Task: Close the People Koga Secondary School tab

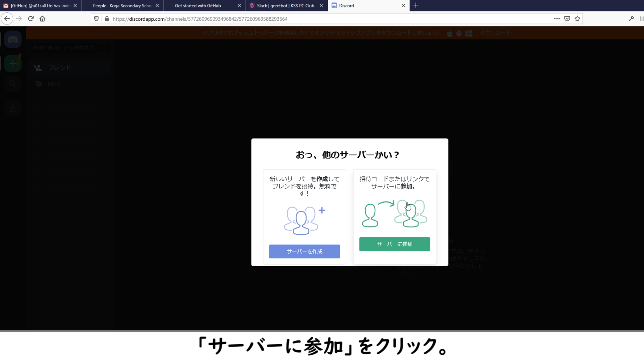Action: click(x=157, y=6)
